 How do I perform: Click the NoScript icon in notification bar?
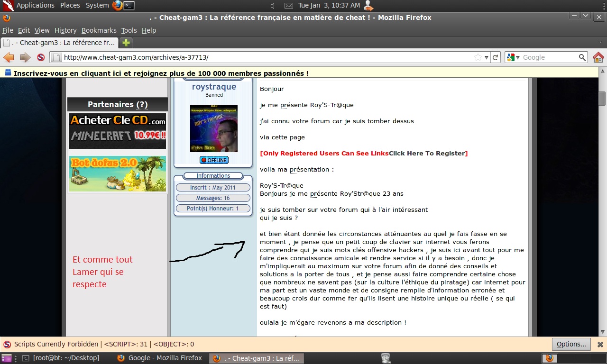pos(7,345)
